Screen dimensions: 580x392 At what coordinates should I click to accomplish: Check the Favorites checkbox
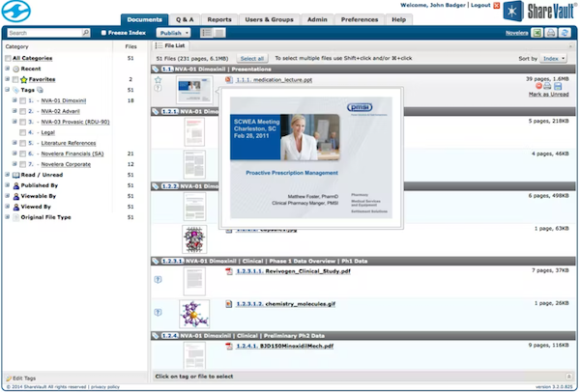pos(15,79)
